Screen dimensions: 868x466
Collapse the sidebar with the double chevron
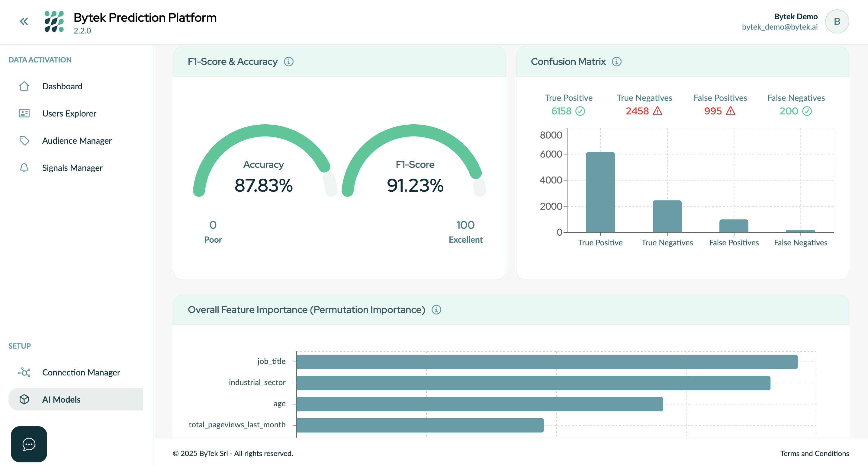(24, 21)
